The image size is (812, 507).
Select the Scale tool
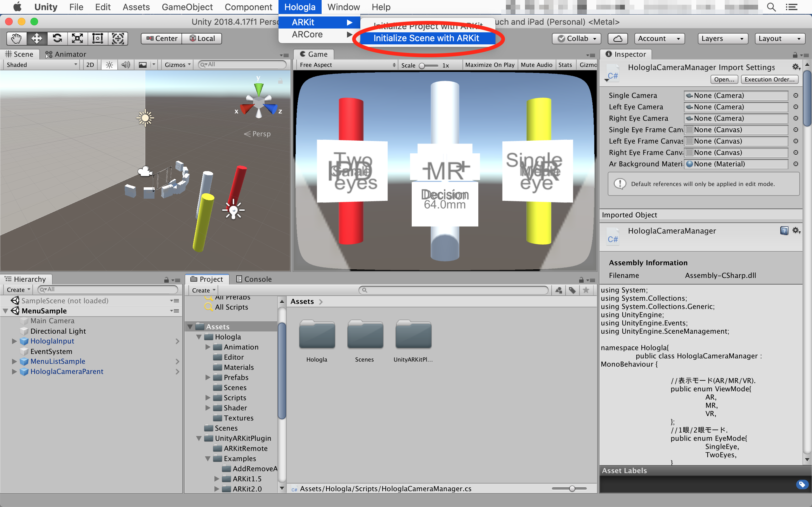click(x=77, y=39)
